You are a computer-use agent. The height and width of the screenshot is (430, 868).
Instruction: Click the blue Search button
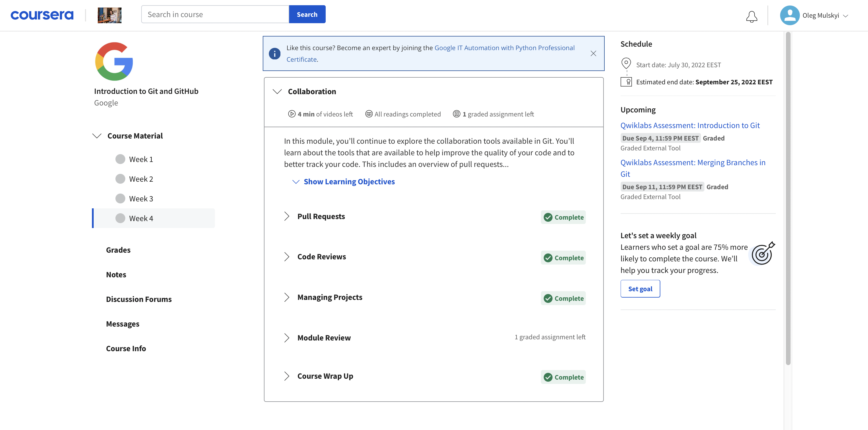[307, 14]
